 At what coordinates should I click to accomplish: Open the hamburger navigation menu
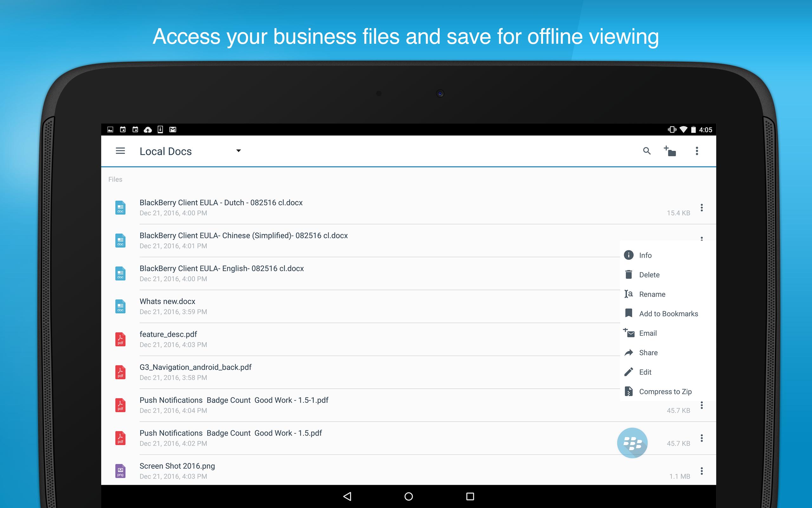click(120, 151)
